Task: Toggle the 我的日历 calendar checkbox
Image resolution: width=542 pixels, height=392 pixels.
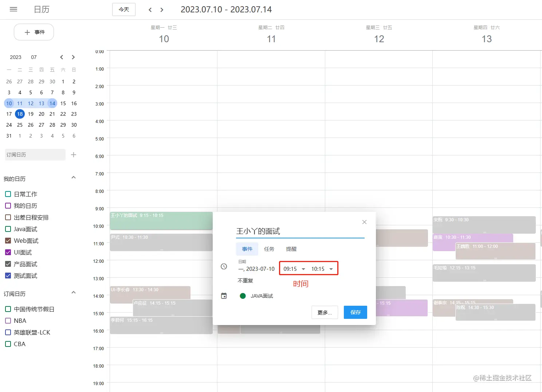Action: click(8, 206)
